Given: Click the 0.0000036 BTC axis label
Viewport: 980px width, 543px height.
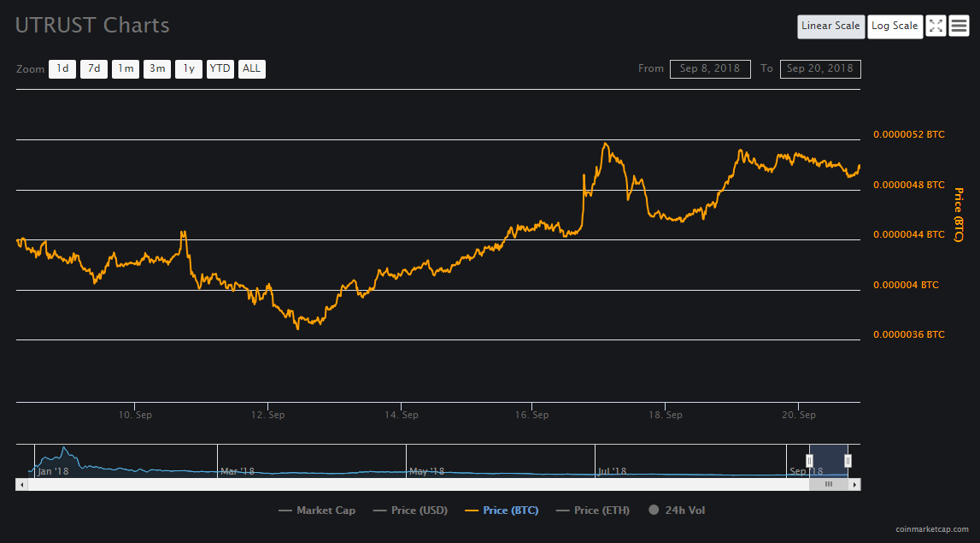Looking at the screenshot, I should 909,334.
